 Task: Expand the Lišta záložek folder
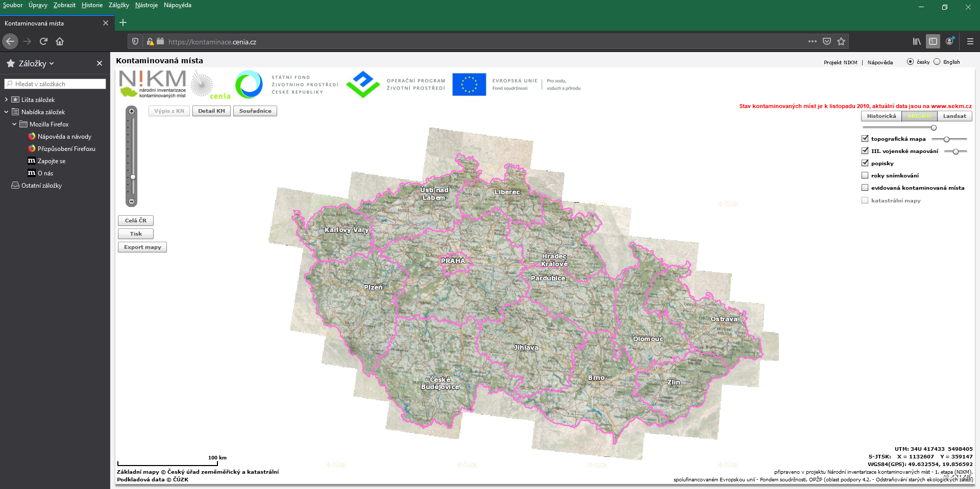(6, 99)
